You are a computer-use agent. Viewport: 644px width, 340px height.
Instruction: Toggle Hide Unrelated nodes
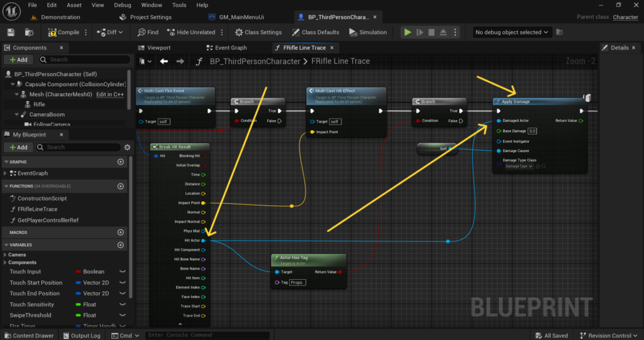tap(191, 32)
